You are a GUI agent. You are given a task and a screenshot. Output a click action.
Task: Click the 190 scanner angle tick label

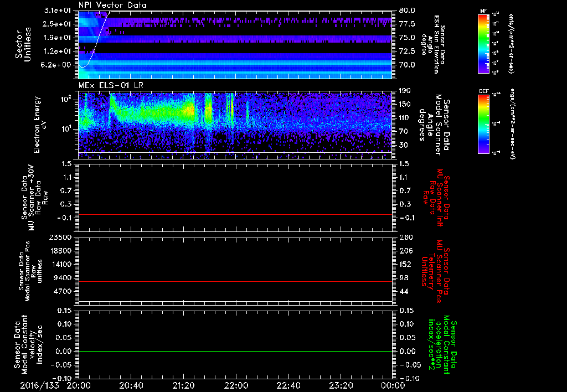[405, 91]
